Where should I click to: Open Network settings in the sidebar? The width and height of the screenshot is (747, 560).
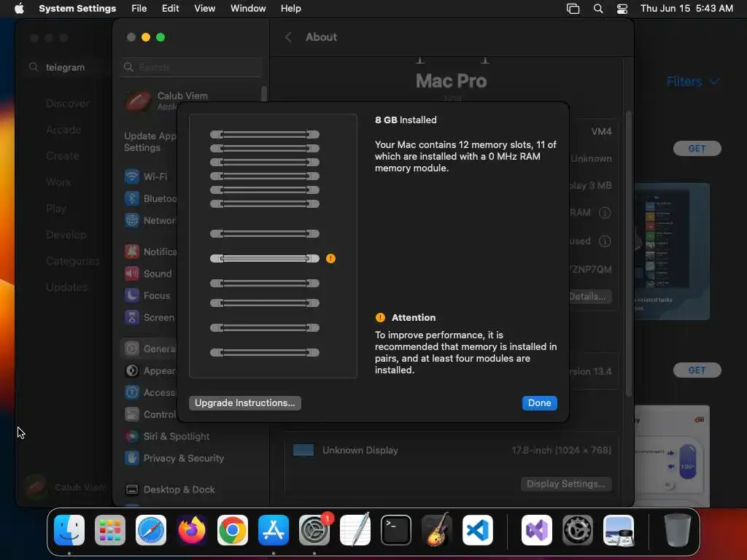pyautogui.click(x=150, y=220)
